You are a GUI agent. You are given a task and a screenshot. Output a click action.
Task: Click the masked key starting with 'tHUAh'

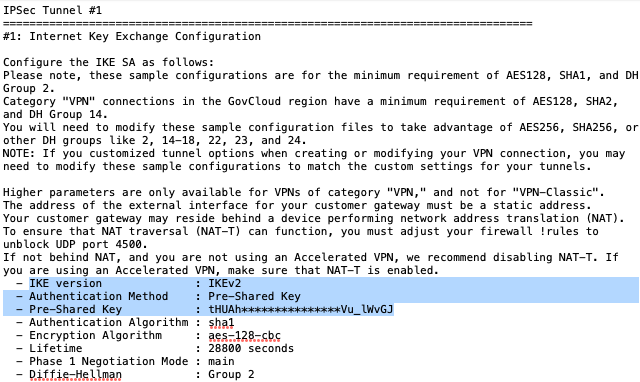click(301, 309)
